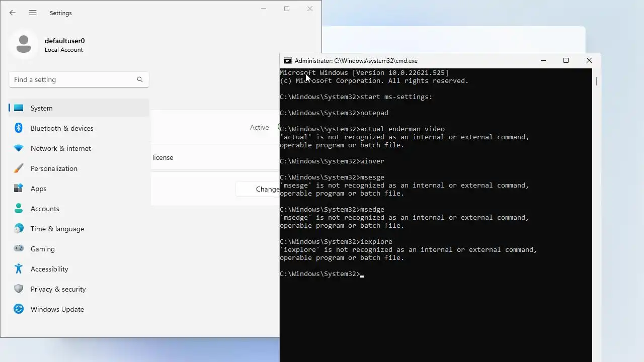The width and height of the screenshot is (644, 362).
Task: Click the 'msesge' command line
Action: point(332,177)
